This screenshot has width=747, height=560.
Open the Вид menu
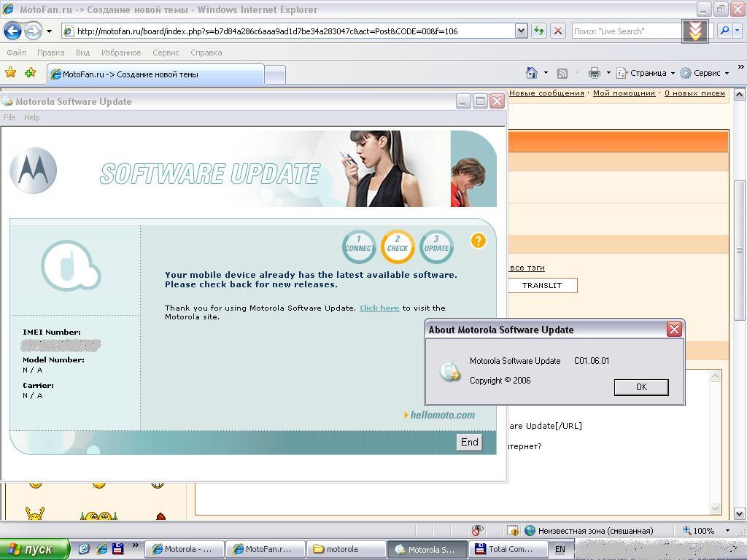click(x=83, y=52)
